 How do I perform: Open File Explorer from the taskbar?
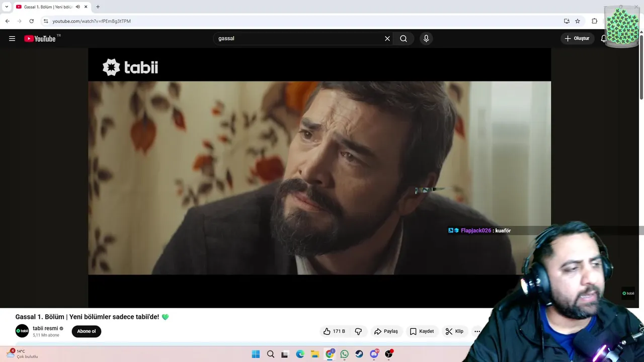click(x=314, y=354)
